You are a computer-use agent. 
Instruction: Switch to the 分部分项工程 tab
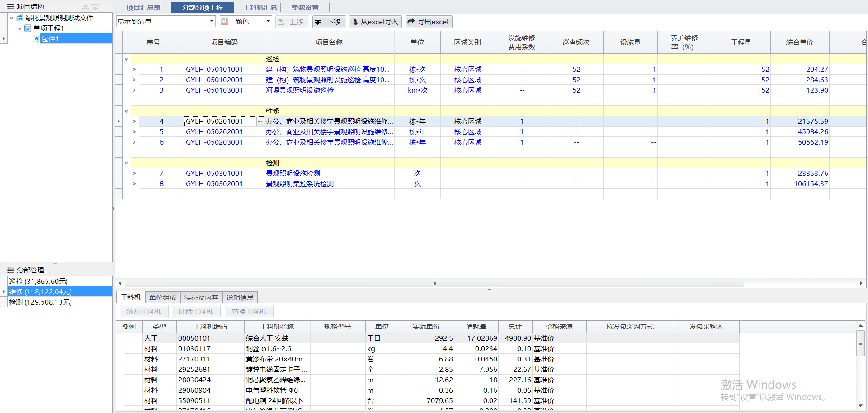pos(203,8)
